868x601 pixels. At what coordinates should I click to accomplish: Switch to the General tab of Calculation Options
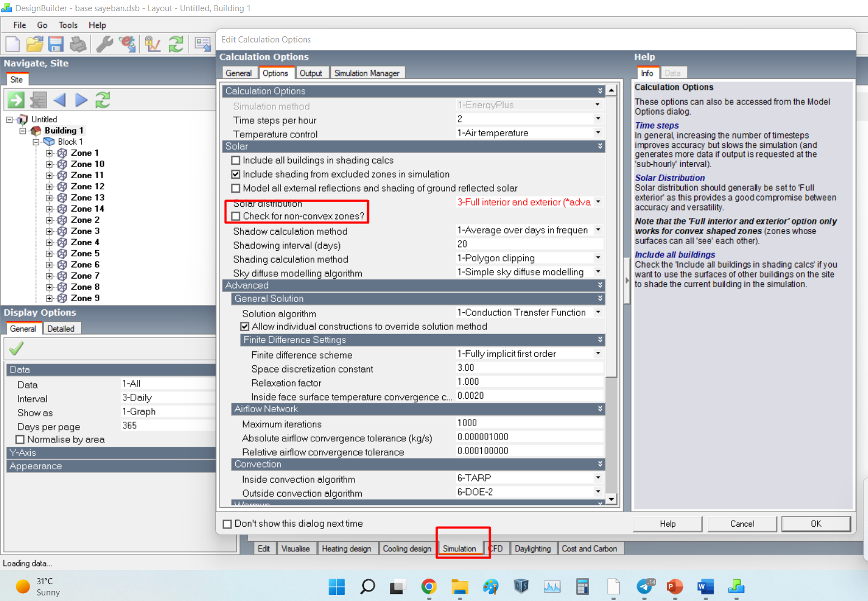tap(239, 73)
